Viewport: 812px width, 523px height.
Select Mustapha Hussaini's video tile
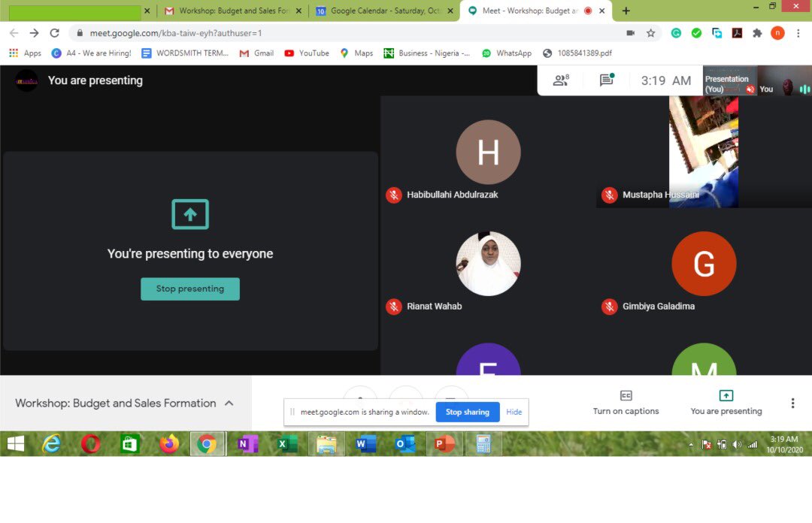704,152
